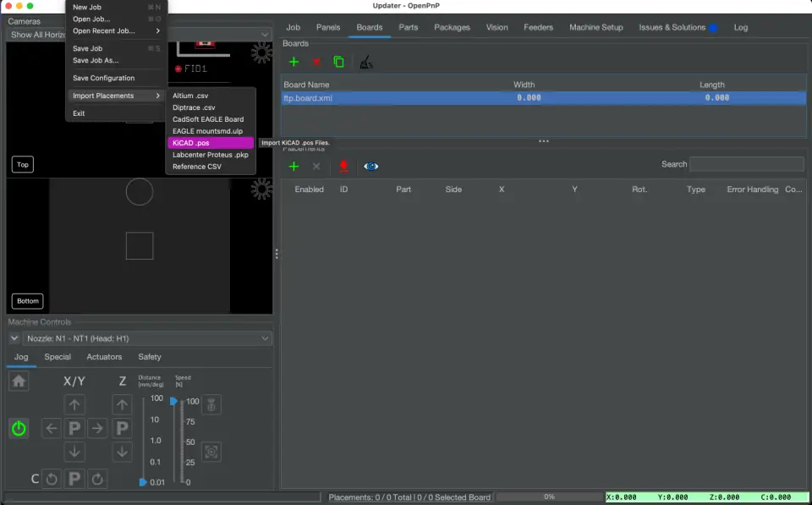Click the Save Configuration menu entry

103,78
